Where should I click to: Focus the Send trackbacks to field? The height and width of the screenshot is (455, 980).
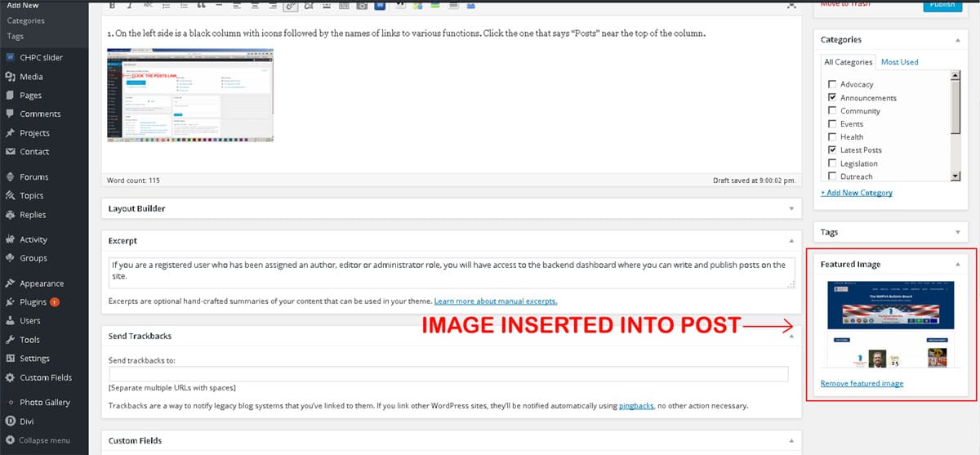click(448, 374)
